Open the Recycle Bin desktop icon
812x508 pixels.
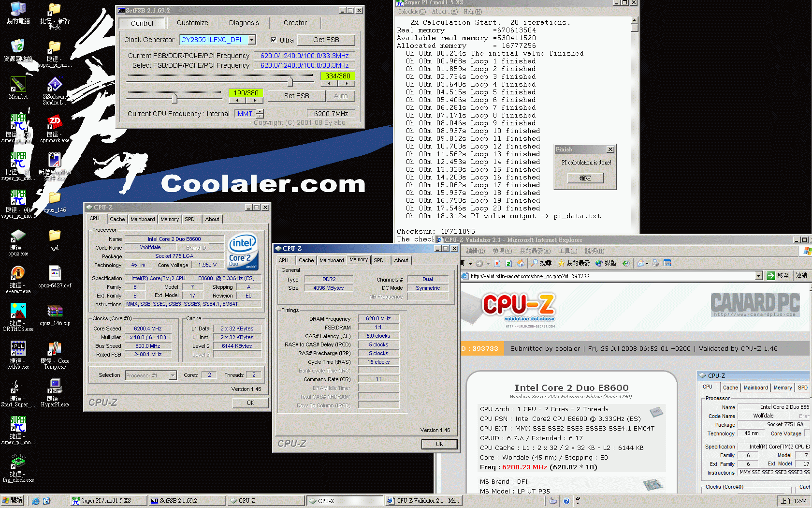click(18, 46)
